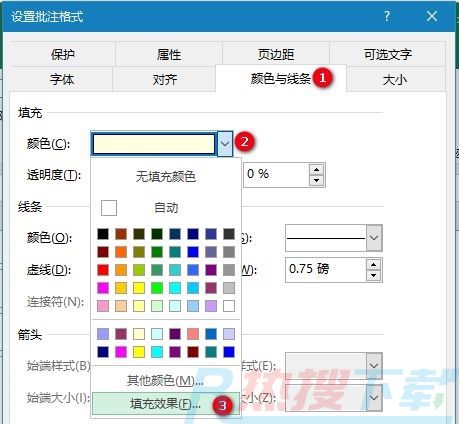This screenshot has height=424, width=459.
Task: Open the line style dropdown
Action: (374, 238)
